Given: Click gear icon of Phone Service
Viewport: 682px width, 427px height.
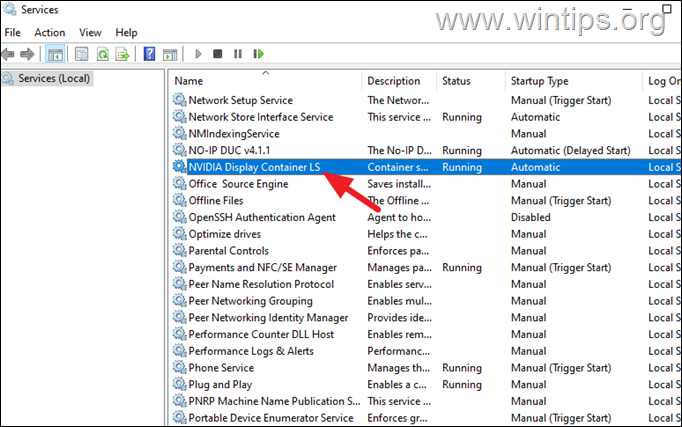Looking at the screenshot, I should coord(179,367).
